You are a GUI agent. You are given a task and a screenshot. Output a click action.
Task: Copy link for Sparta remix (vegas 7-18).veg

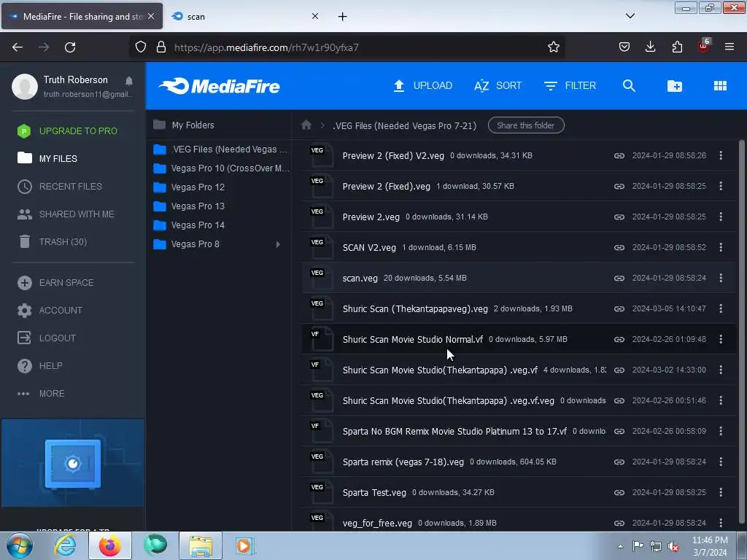(619, 462)
